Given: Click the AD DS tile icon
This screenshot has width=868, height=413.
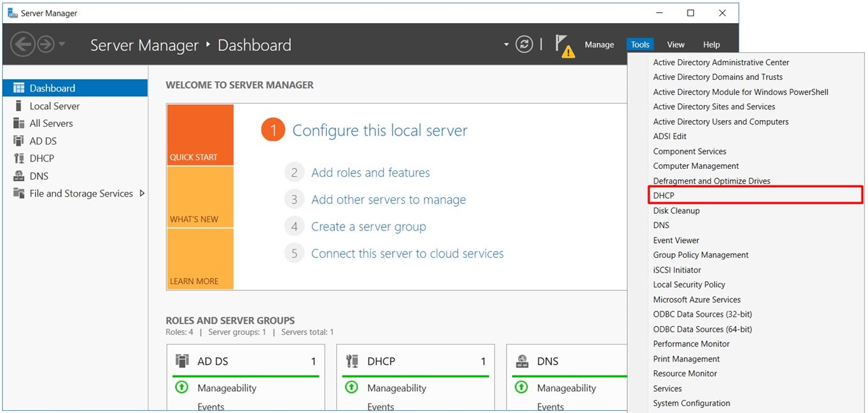Looking at the screenshot, I should point(182,361).
